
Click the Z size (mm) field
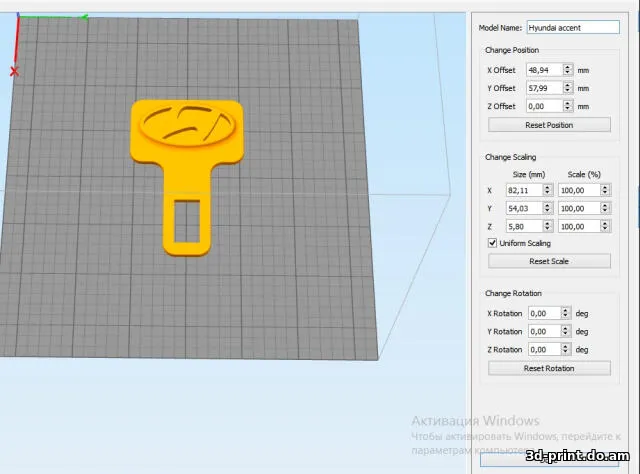[525, 226]
